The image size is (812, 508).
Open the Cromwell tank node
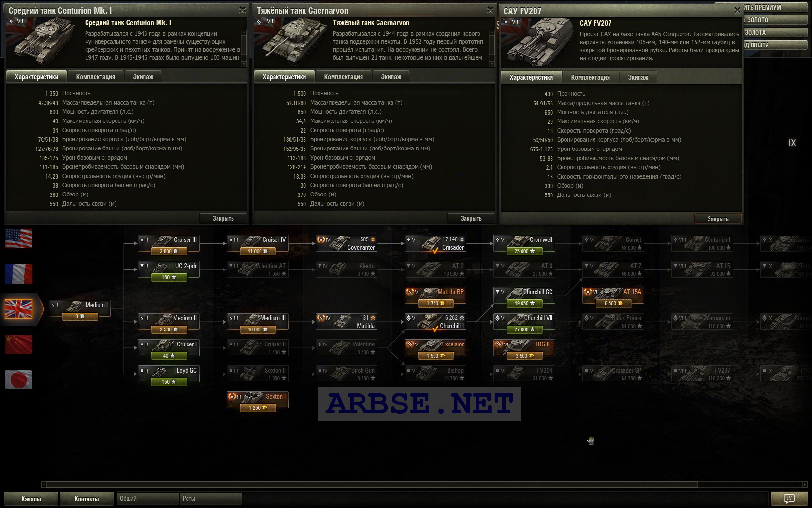pyautogui.click(x=524, y=244)
